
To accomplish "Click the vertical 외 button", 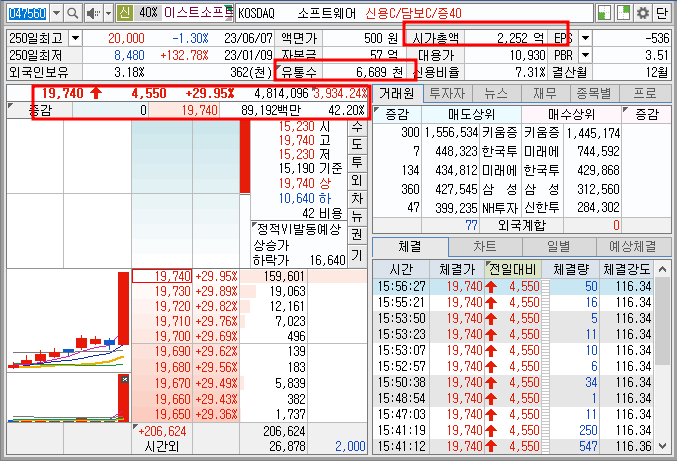I will coord(357,180).
